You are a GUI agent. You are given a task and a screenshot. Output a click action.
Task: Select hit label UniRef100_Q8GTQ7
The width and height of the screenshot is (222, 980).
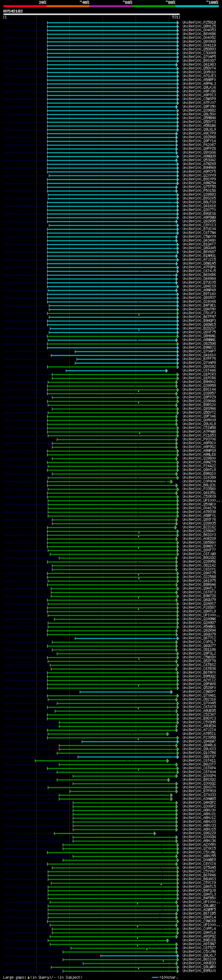pyautogui.click(x=199, y=757)
